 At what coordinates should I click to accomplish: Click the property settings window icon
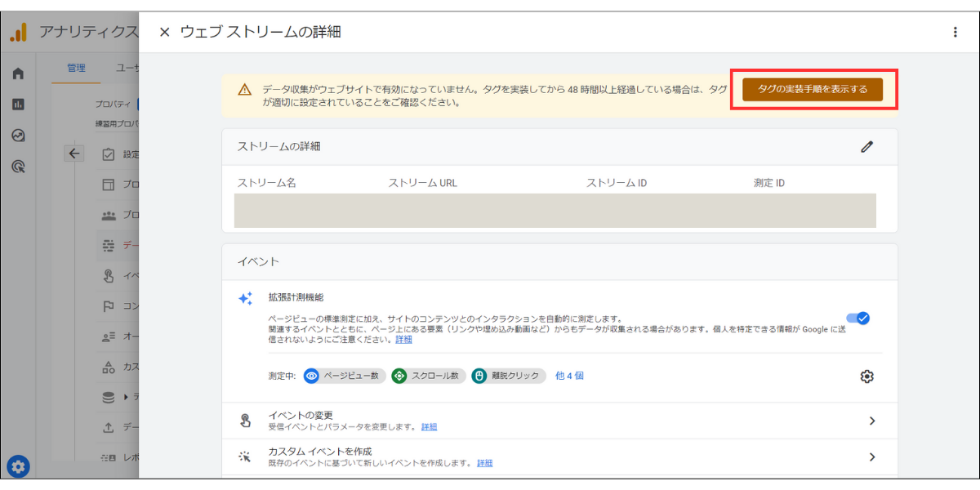pos(109,185)
